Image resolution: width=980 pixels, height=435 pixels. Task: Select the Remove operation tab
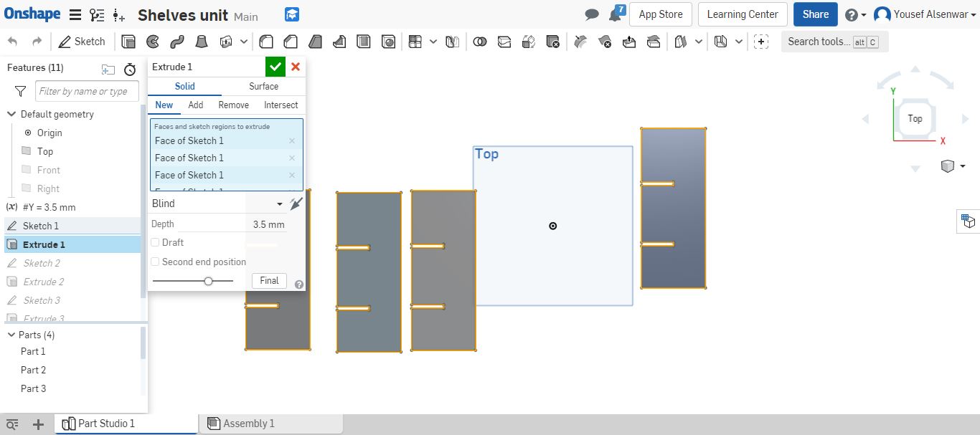coord(234,105)
